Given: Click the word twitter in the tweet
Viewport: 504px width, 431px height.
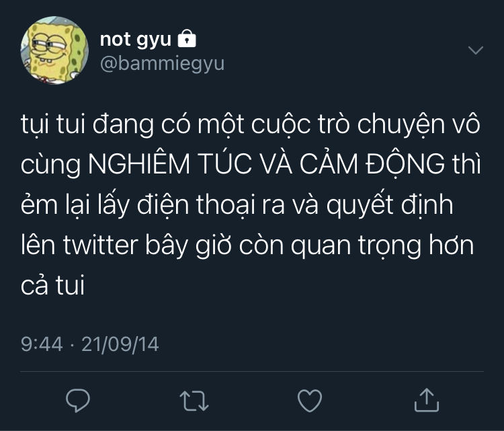Looking at the screenshot, I should coord(101,245).
